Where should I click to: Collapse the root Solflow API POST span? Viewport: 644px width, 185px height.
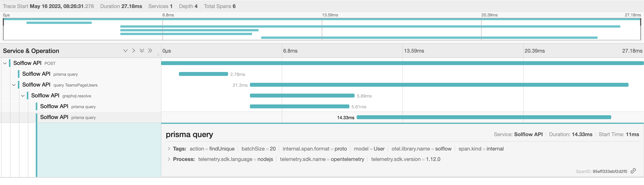(x=4, y=63)
